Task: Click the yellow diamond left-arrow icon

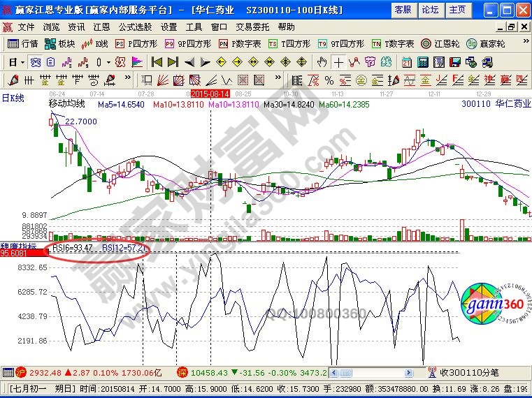Action: click(x=221, y=62)
